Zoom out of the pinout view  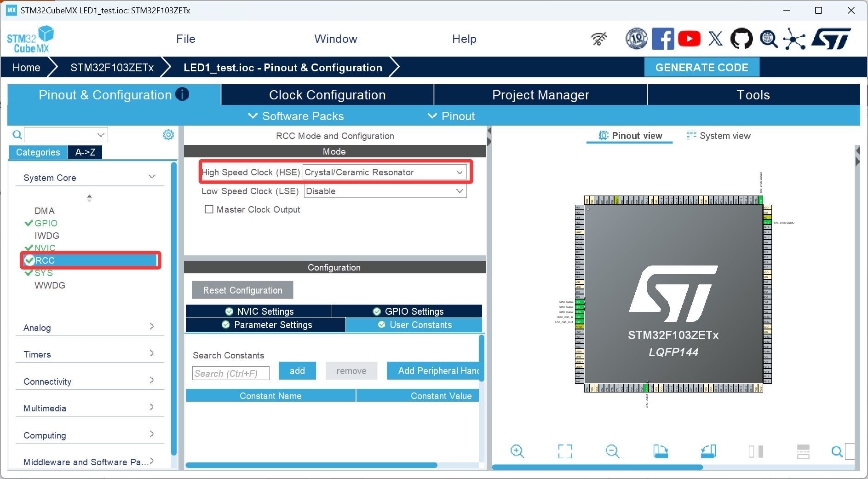coord(613,451)
